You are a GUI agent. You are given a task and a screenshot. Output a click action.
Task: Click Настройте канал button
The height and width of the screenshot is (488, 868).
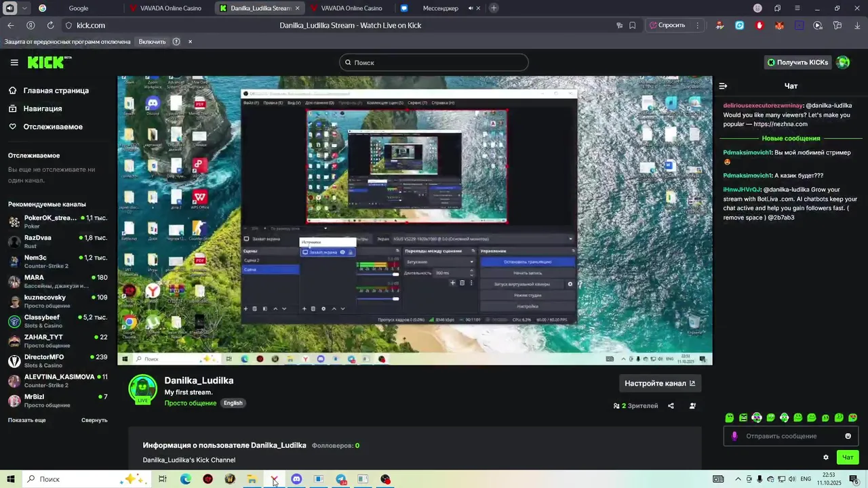pyautogui.click(x=660, y=383)
